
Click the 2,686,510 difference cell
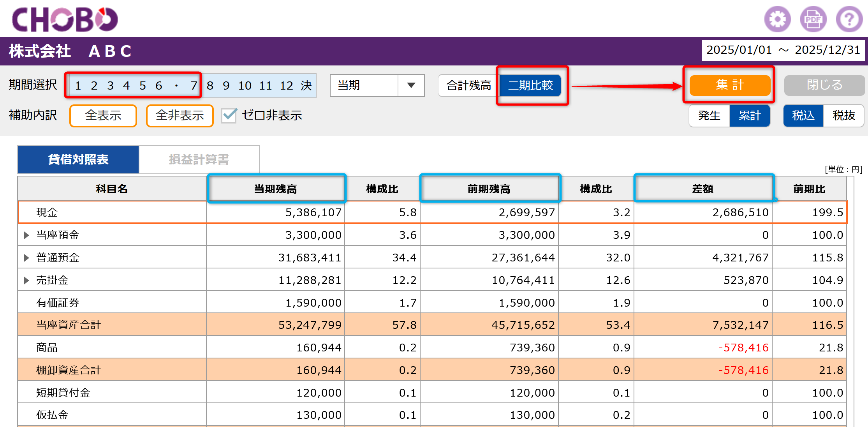point(703,212)
